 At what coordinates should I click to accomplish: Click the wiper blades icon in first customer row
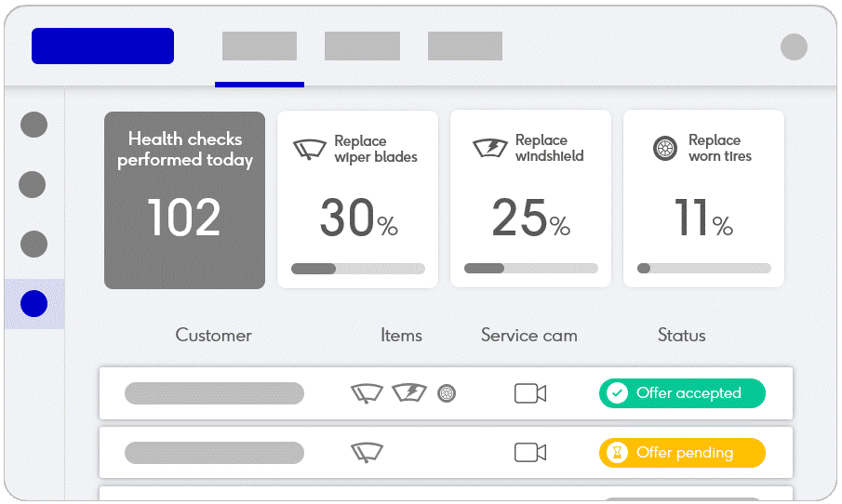click(x=367, y=393)
